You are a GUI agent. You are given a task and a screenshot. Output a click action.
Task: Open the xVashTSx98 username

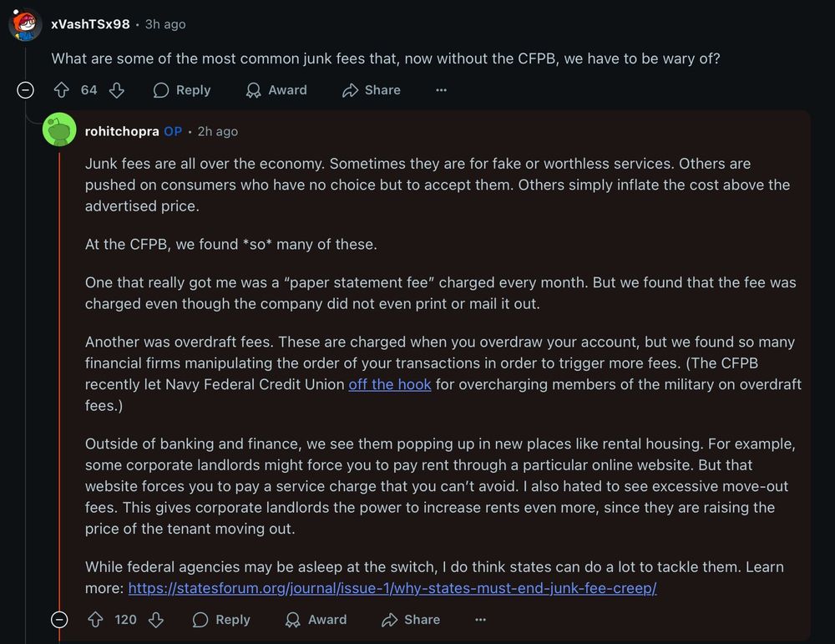click(x=90, y=24)
